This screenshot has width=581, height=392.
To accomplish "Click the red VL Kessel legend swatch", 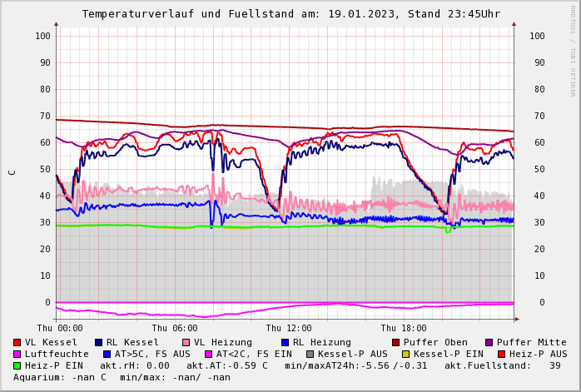I will coord(17,343).
